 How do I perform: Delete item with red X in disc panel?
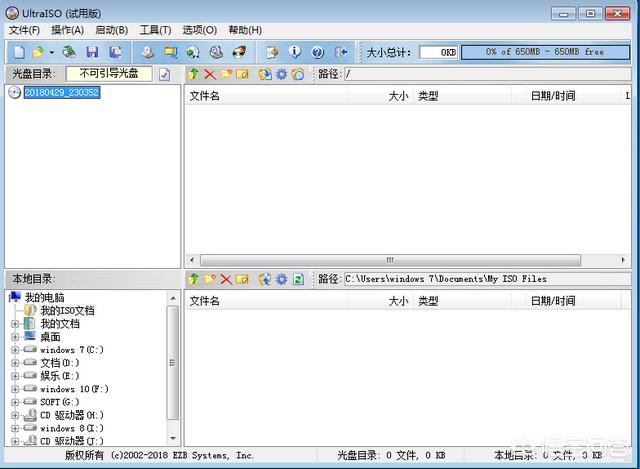click(x=210, y=74)
